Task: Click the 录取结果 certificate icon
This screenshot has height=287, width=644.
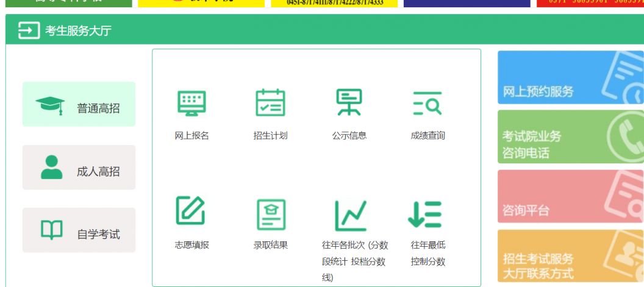Action: pos(271,214)
